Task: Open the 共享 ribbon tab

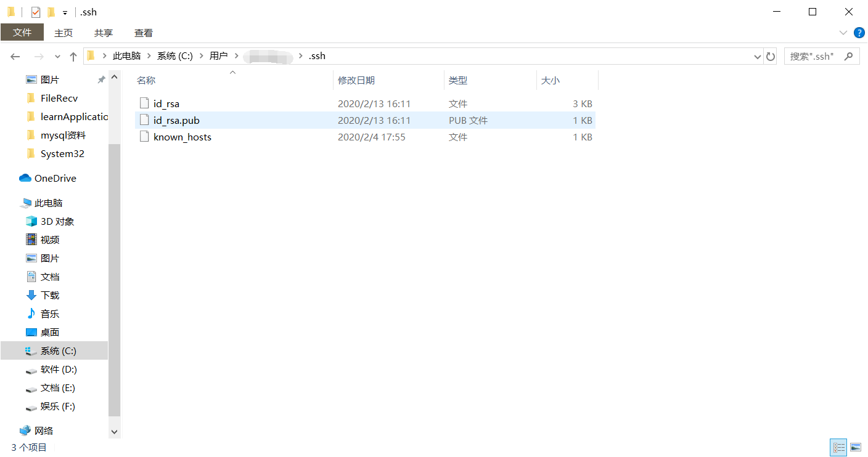Action: click(x=104, y=33)
